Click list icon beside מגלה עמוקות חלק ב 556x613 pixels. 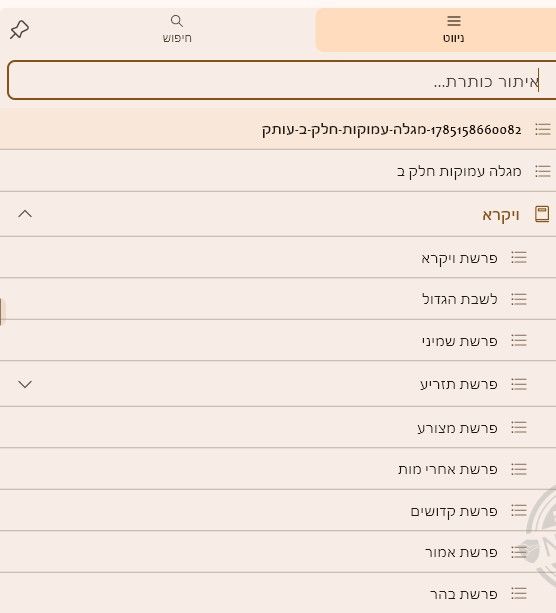543,171
